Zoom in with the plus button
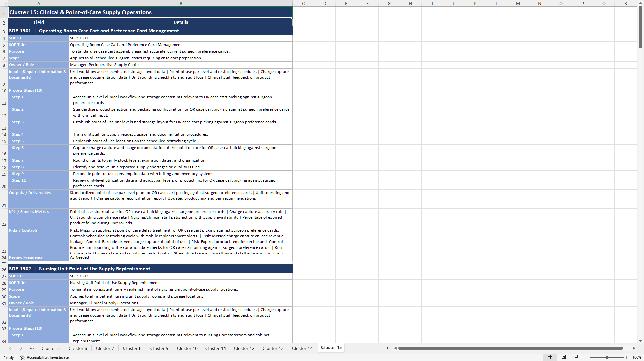Screen dimensions: 644x361 click(x=626, y=357)
